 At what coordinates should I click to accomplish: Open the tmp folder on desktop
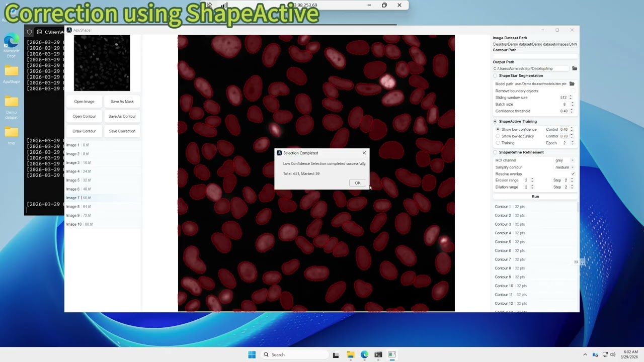(12, 136)
